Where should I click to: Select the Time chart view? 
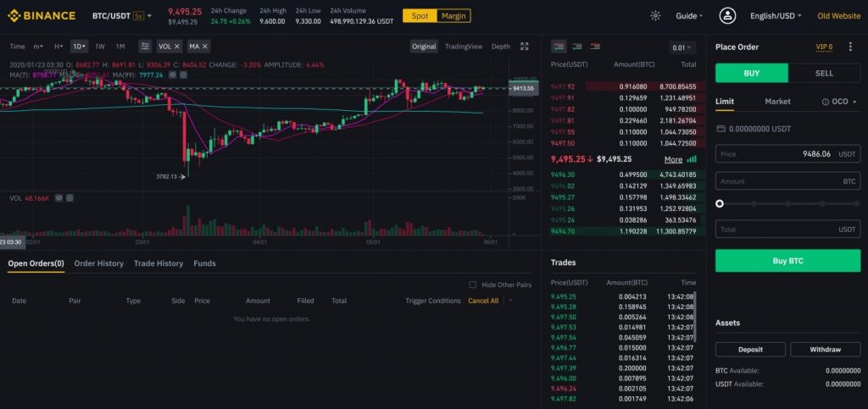point(17,47)
